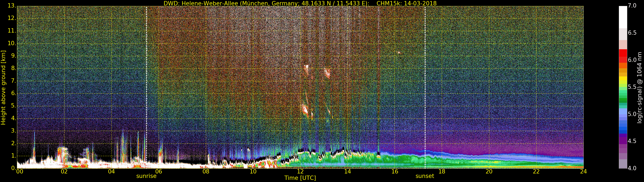
Task: Select the sunset dotted vertical marker line
Action: tap(425, 87)
